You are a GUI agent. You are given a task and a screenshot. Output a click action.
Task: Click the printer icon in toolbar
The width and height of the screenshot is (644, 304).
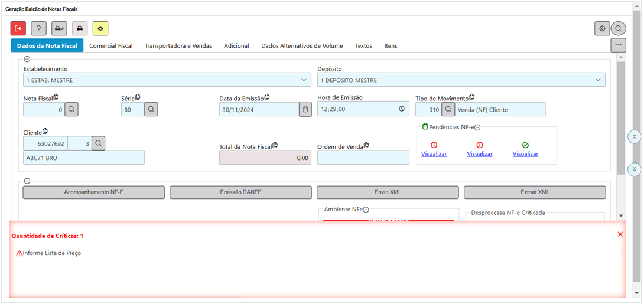click(x=80, y=28)
